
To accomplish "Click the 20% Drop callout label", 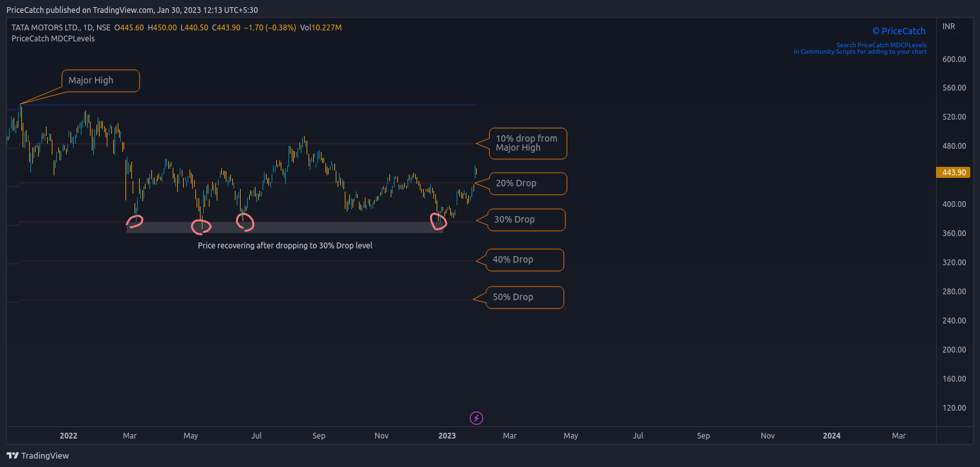I will click(x=528, y=183).
